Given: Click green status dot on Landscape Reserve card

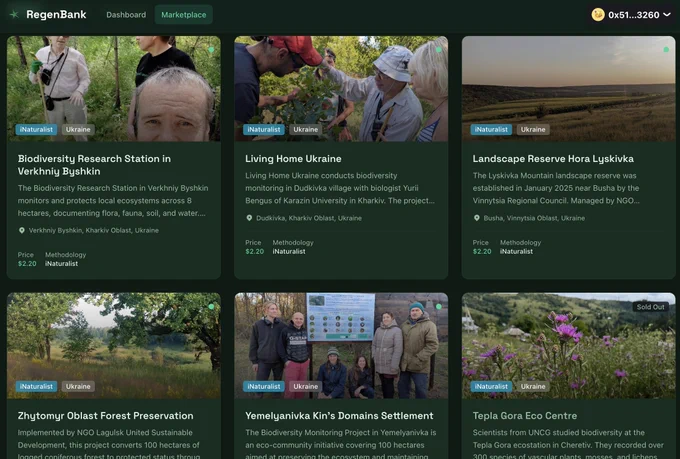Looking at the screenshot, I should tap(666, 49).
